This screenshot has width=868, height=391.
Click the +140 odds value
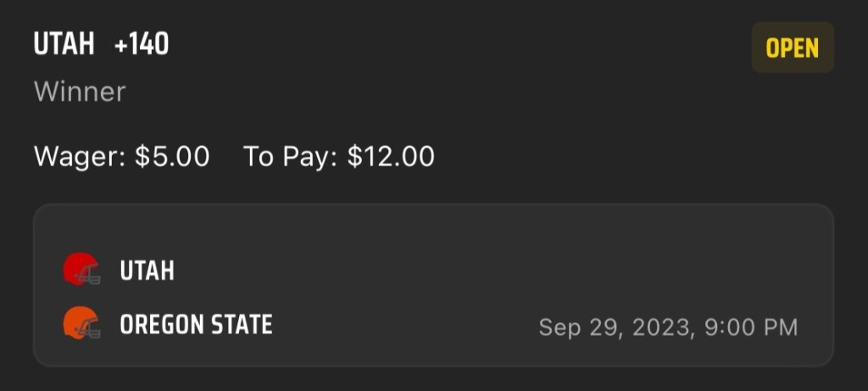pos(142,45)
